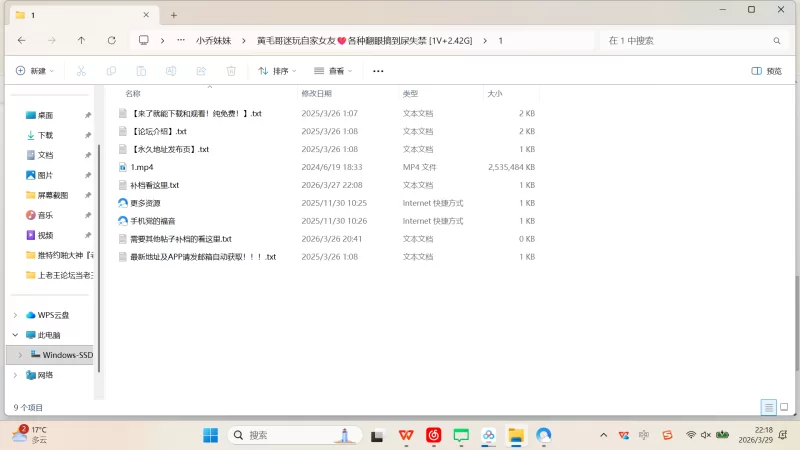Image resolution: width=800 pixels, height=450 pixels.
Task: Select the 1.mp4 video file icon
Action: (123, 167)
